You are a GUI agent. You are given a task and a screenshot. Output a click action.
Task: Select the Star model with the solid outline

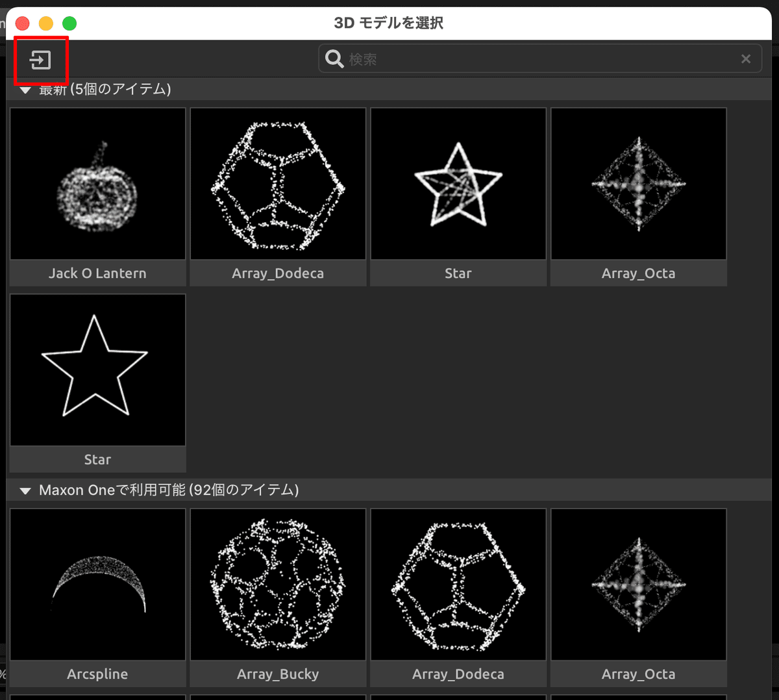(x=97, y=370)
